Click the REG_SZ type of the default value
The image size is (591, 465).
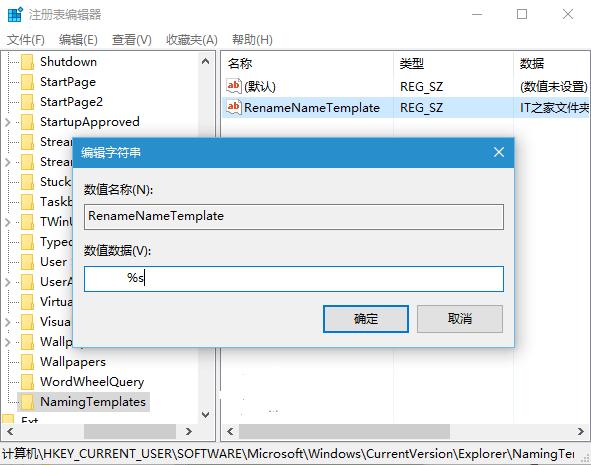(421, 87)
